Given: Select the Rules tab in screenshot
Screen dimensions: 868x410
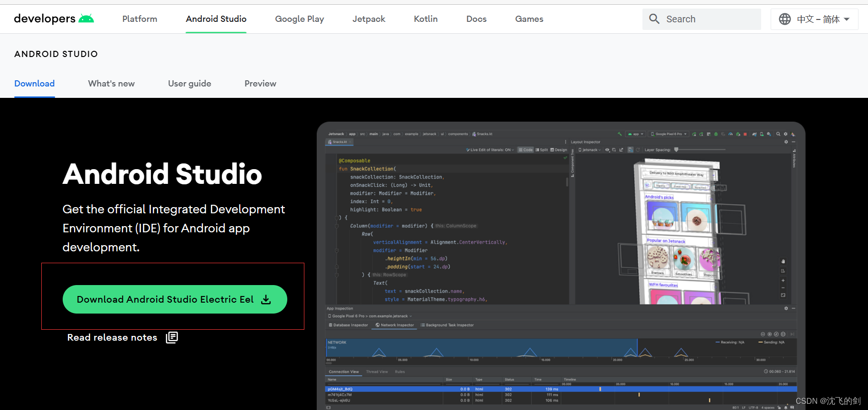Looking at the screenshot, I should 400,372.
